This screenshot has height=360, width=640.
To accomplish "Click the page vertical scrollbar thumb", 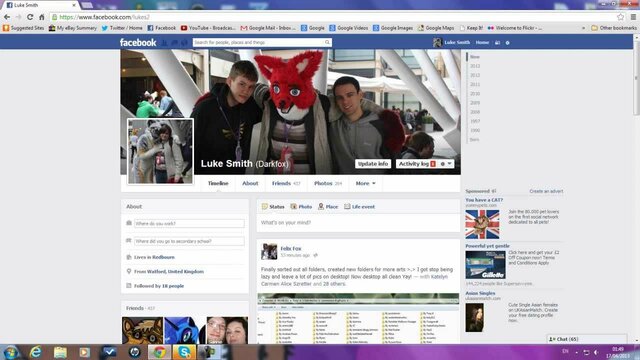I will coord(636,78).
